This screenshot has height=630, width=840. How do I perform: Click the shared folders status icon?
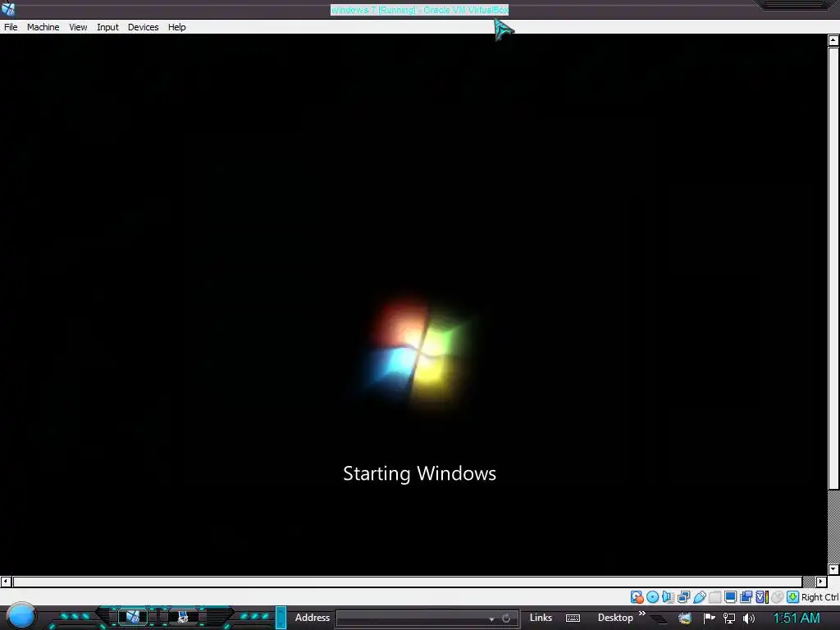tap(714, 597)
